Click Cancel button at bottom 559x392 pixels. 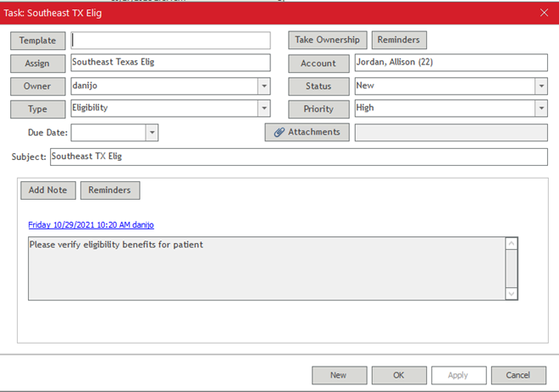pos(517,375)
